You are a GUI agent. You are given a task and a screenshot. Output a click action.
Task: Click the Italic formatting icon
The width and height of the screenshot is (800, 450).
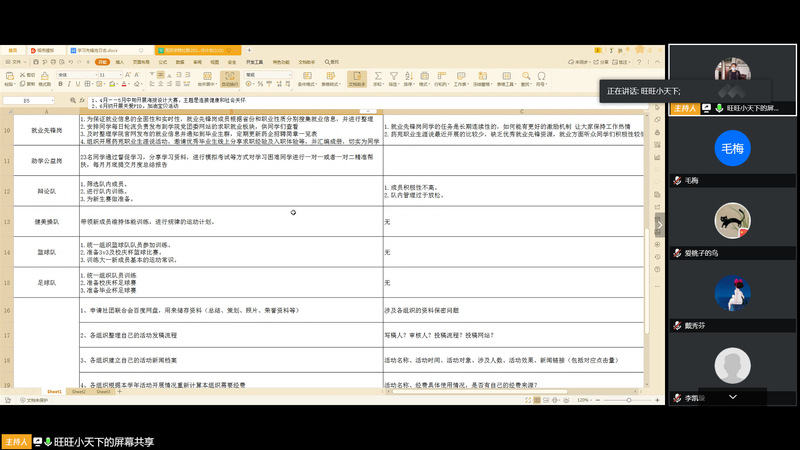click(69, 85)
